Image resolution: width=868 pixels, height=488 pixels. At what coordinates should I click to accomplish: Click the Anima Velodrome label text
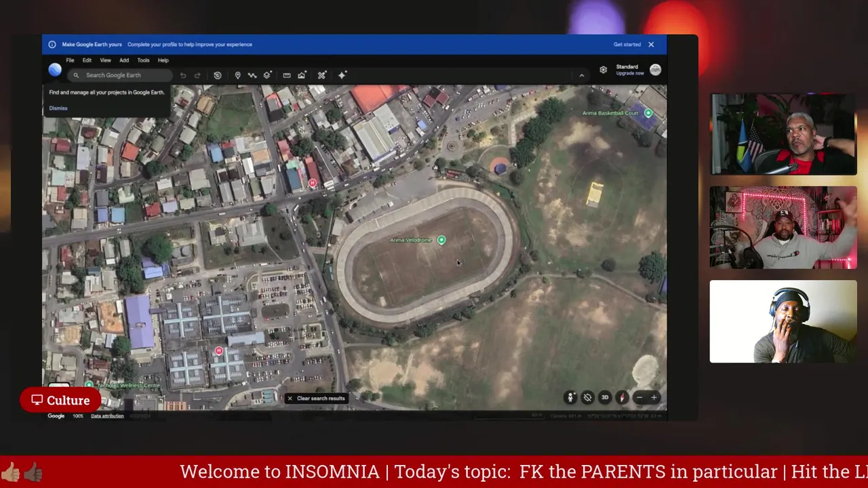click(x=410, y=240)
